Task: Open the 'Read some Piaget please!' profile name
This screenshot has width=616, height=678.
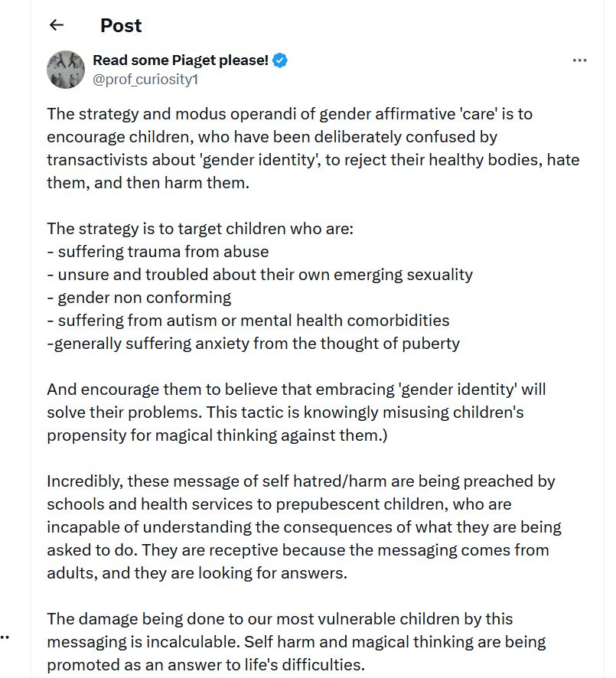Action: coord(181,60)
